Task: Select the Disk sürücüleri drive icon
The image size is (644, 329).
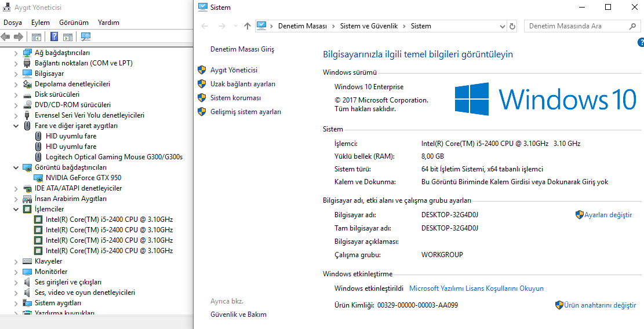Action: [x=27, y=94]
